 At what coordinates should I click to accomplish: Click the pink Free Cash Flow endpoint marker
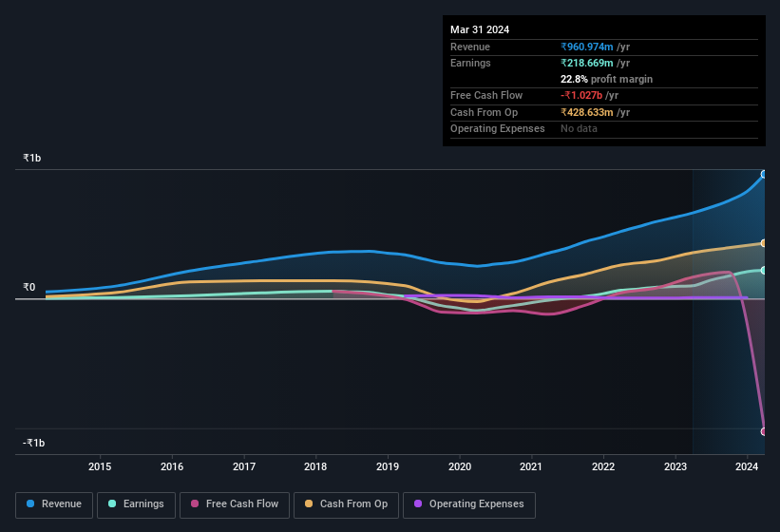[764, 431]
